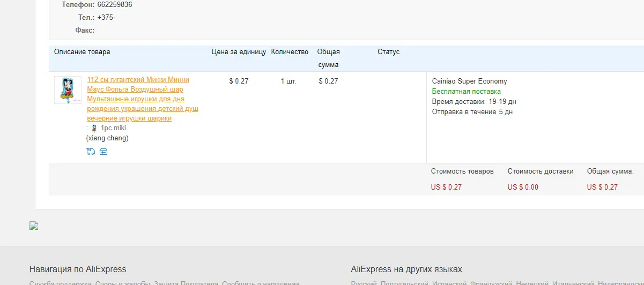This screenshot has height=285, width=644.
Task: Click the 'Цена за единицу' column header
Action: click(x=239, y=52)
